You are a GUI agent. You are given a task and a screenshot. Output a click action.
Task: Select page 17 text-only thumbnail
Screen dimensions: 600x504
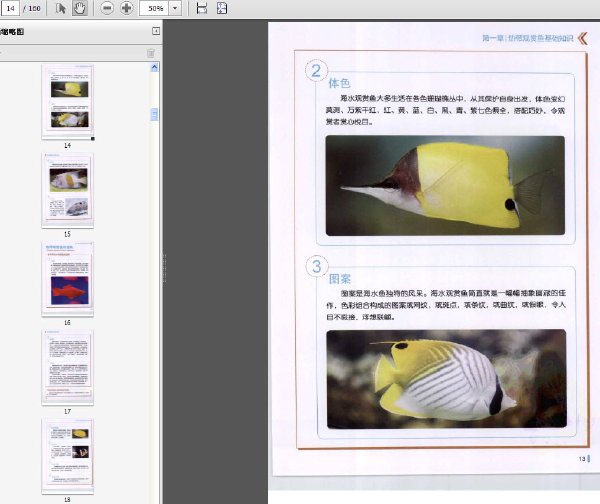[68, 367]
